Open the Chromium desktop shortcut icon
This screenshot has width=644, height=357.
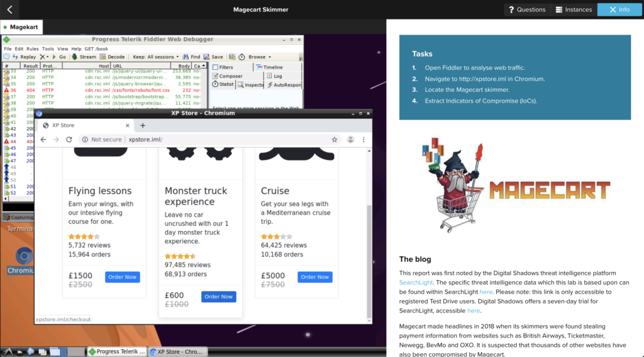point(24,257)
